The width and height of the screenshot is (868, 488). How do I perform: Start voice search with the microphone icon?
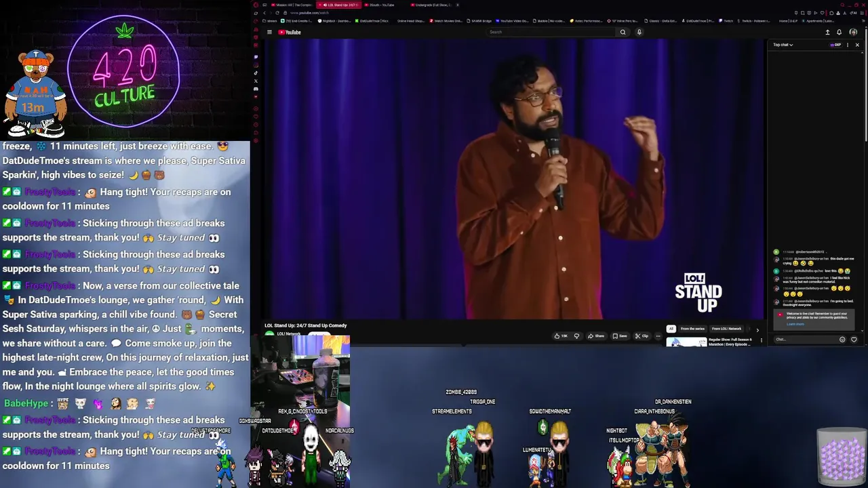coord(639,32)
